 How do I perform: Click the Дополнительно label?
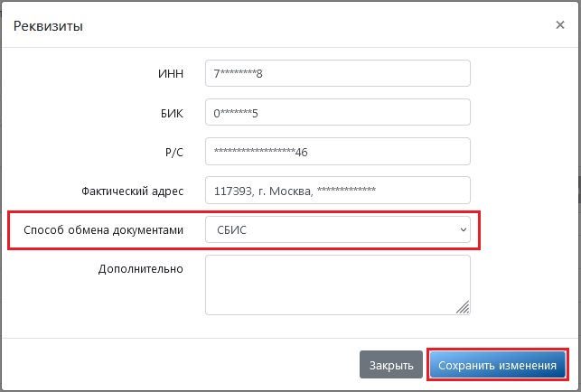click(x=140, y=268)
